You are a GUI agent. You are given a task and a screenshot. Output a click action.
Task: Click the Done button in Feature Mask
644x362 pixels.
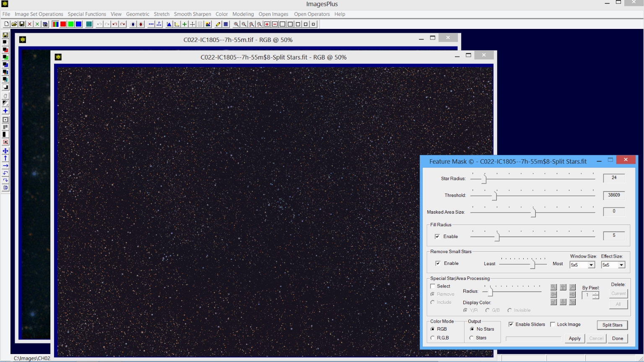tap(618, 338)
